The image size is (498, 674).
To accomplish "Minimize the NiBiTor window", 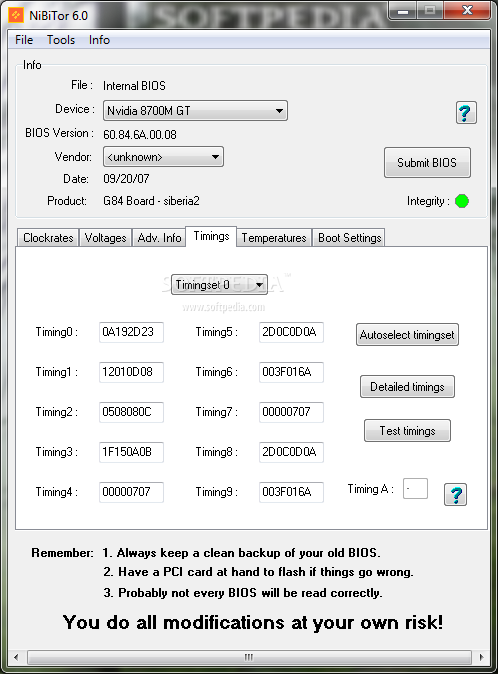I will 403,11.
